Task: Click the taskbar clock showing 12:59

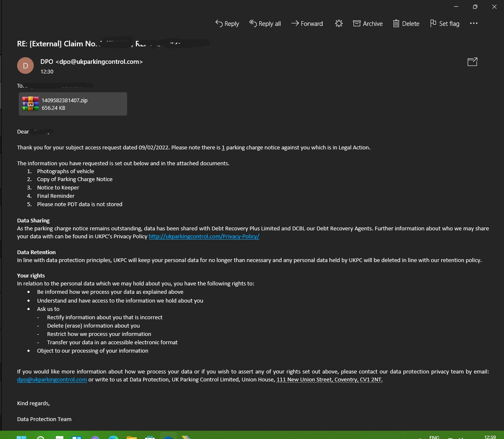Action: (x=490, y=437)
